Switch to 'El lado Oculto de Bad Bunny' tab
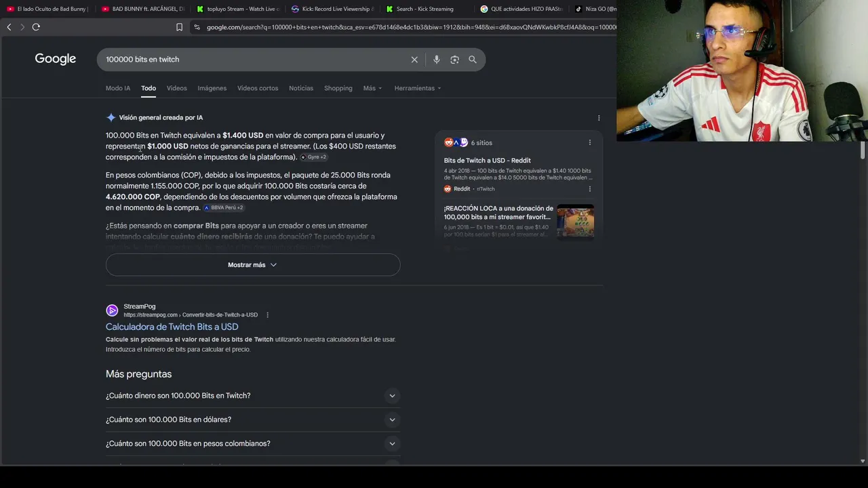This screenshot has width=868, height=488. pyautogui.click(x=47, y=9)
